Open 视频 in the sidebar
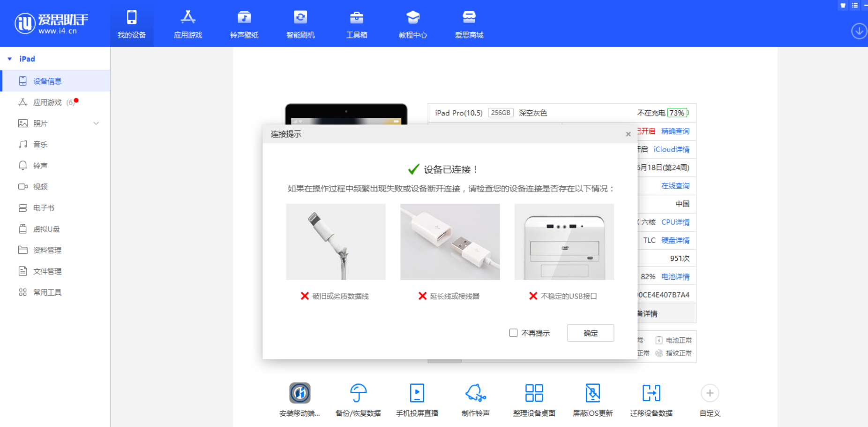This screenshot has width=868, height=427. [55, 187]
